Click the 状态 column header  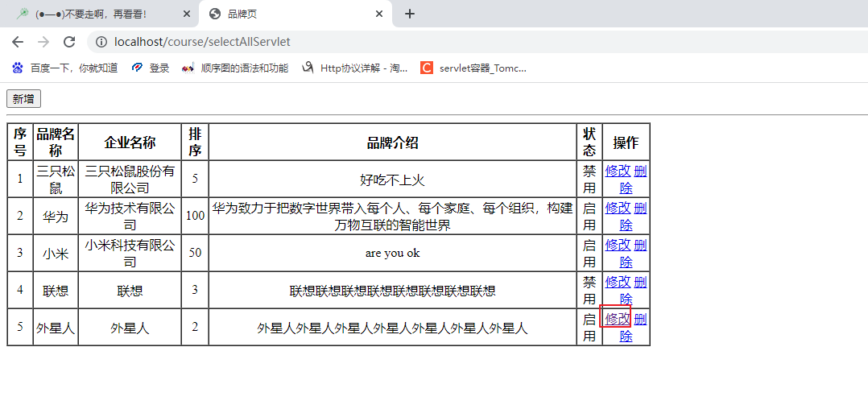click(589, 142)
